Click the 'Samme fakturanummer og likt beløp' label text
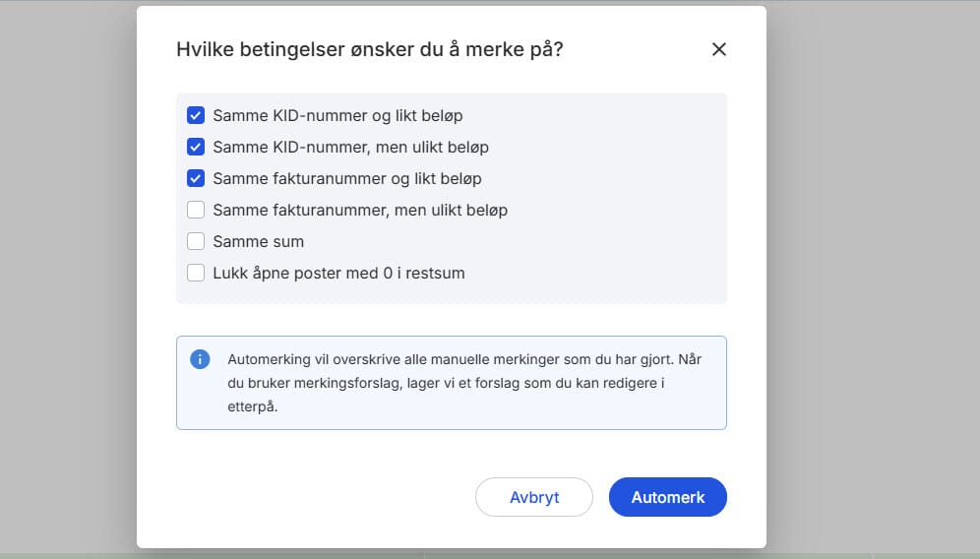This screenshot has height=559, width=980. pos(346,178)
